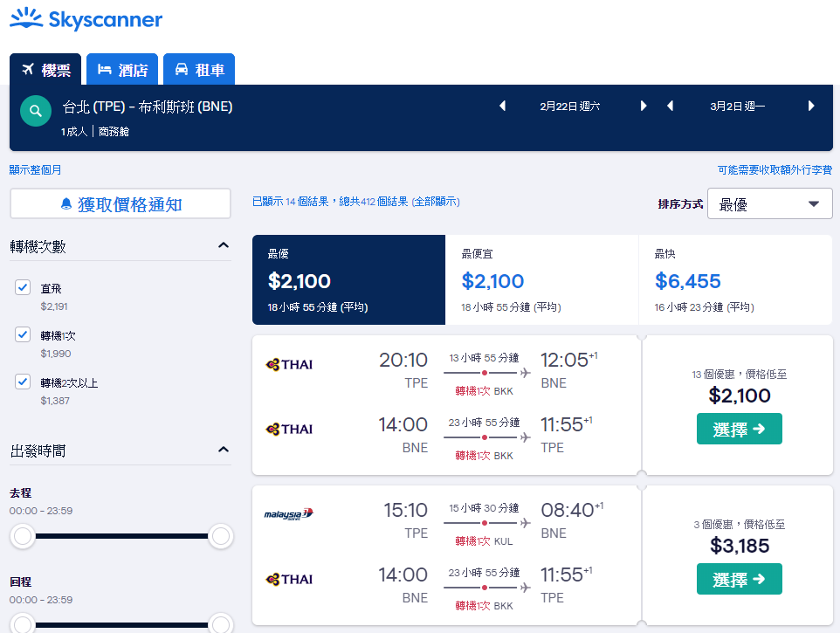Collapse the 轉機次數 filter section
This screenshot has height=633, width=840.
point(224,245)
